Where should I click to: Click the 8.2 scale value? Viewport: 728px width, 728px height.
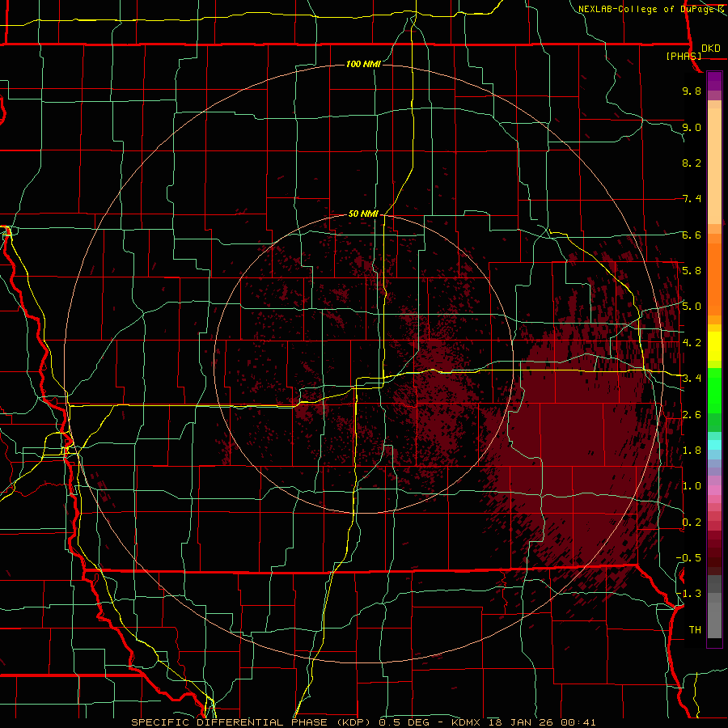[x=692, y=163]
